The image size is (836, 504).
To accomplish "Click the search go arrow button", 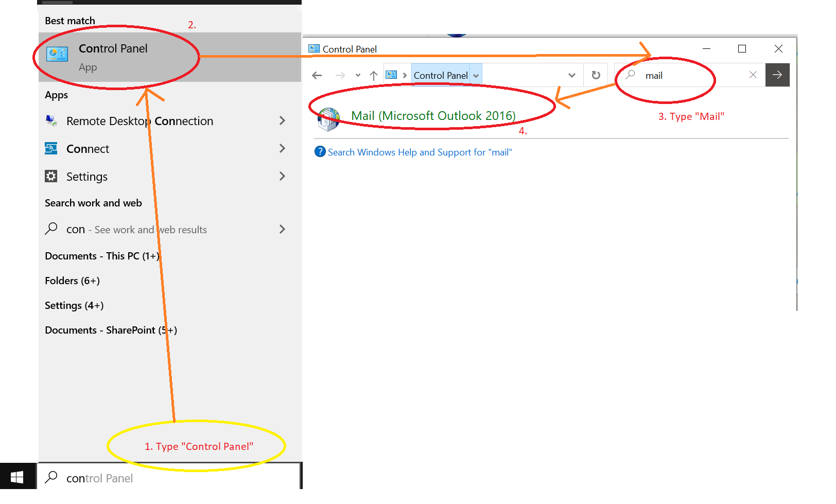I will pyautogui.click(x=777, y=75).
